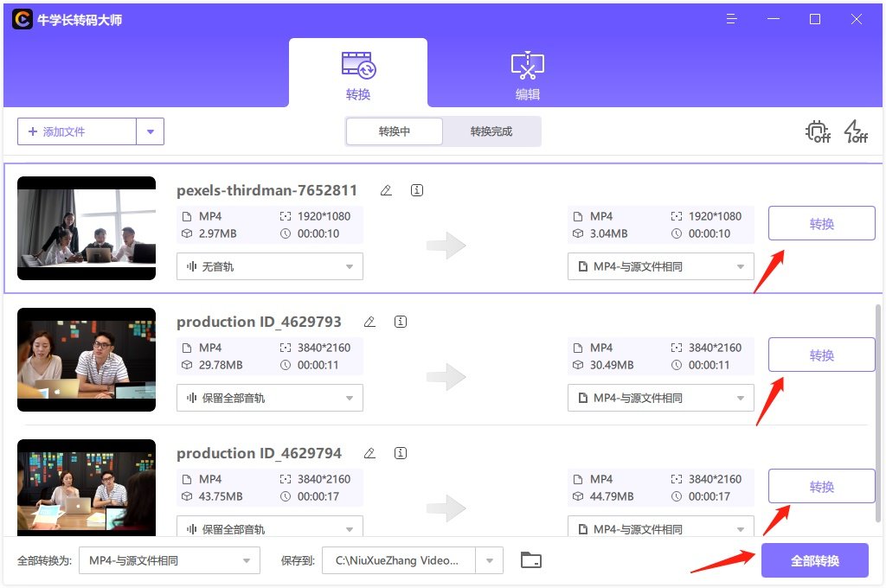Open the hamburger menu in the title bar
Viewport: 886px width, 588px height.
tap(731, 18)
